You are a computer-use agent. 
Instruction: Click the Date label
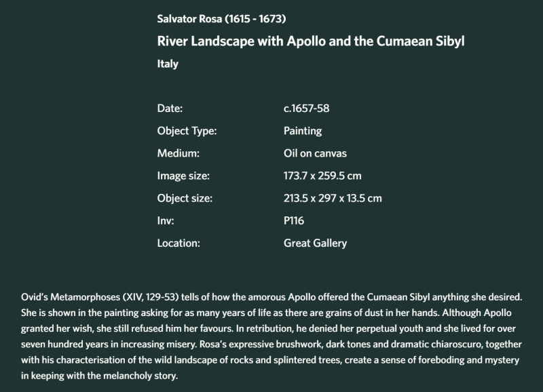tap(170, 109)
